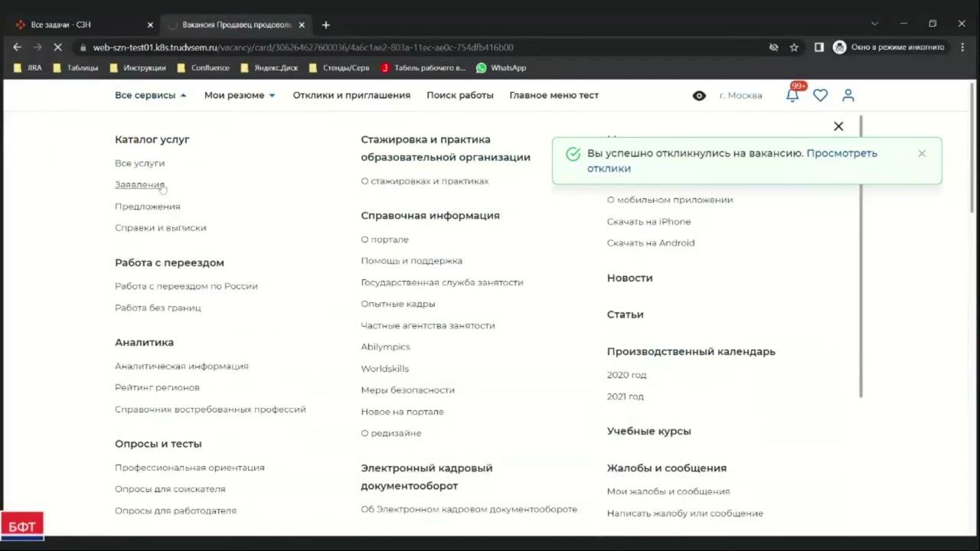980x551 pixels.
Task: Open Помощь и поддержка link
Action: point(411,260)
